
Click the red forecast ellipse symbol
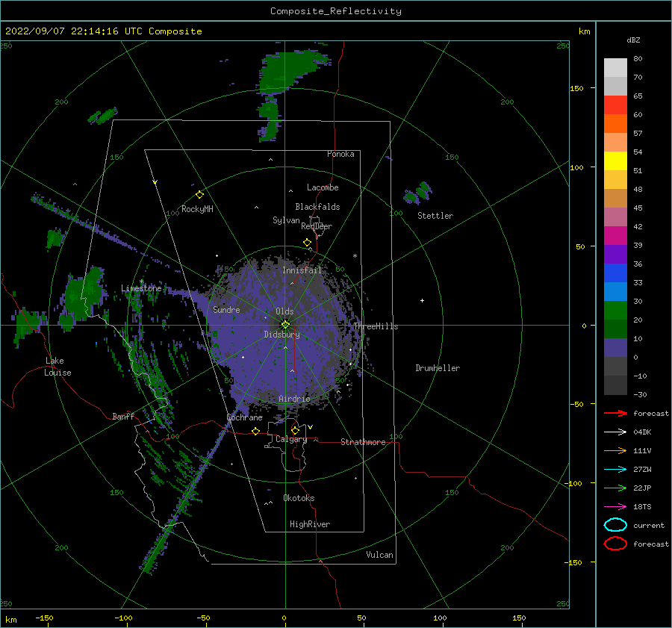615,544
